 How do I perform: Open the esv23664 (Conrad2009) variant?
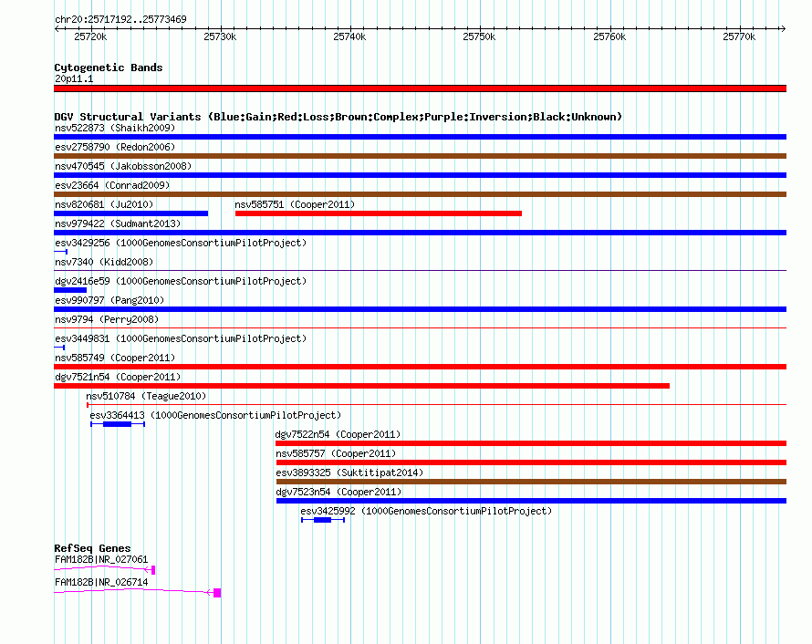[112, 185]
